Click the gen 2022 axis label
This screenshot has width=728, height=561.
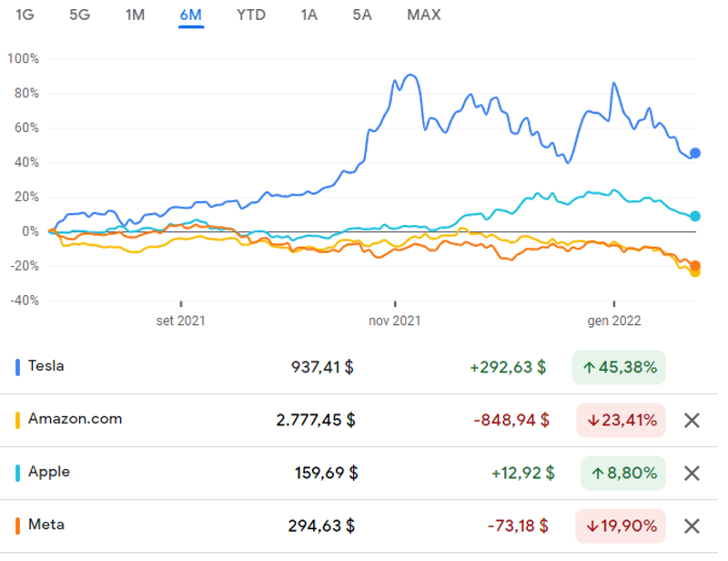[x=614, y=321]
